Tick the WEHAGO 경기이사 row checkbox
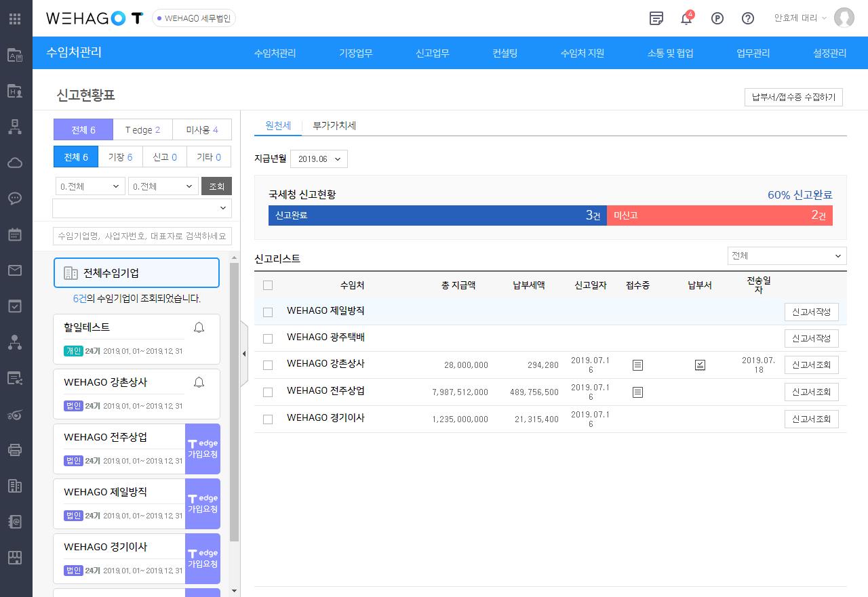This screenshot has width=868, height=597. [x=268, y=419]
